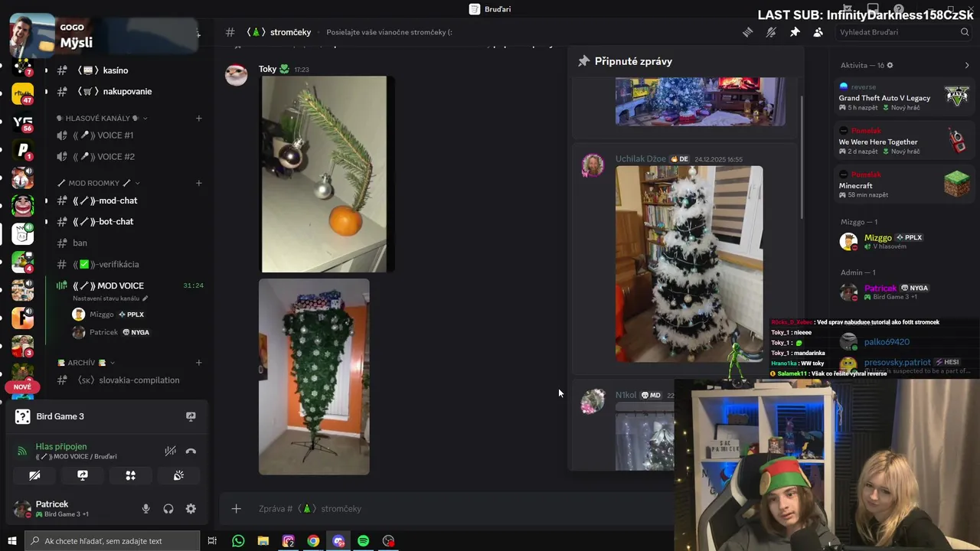Image resolution: width=980 pixels, height=551 pixels.
Task: Toggle noise suppression icon in voice panel
Action: tap(171, 452)
